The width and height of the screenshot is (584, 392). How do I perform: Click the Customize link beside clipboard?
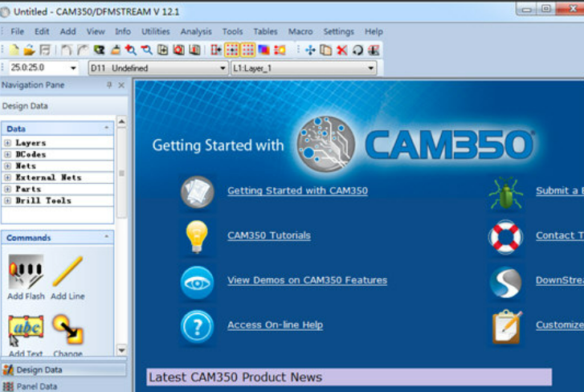[x=560, y=325]
